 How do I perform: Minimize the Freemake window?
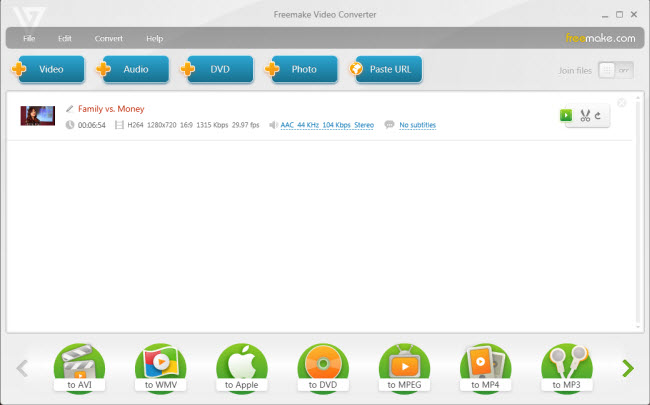coord(605,15)
